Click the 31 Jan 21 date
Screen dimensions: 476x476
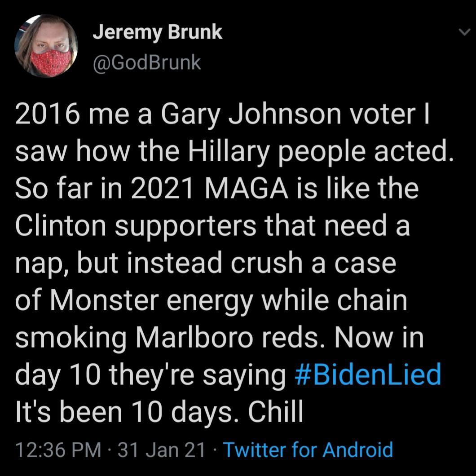[161, 449]
